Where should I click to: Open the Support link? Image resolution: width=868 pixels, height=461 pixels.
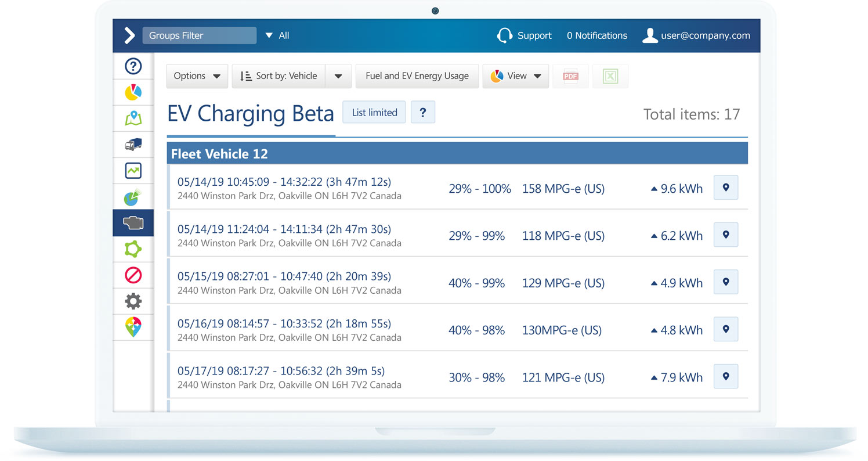[534, 35]
